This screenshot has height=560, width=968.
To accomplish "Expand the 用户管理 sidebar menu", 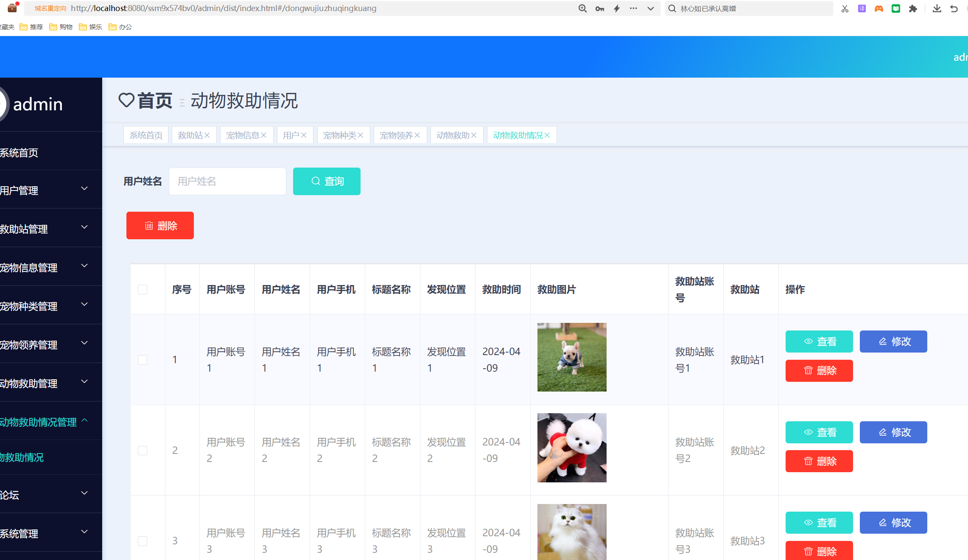I will [42, 190].
